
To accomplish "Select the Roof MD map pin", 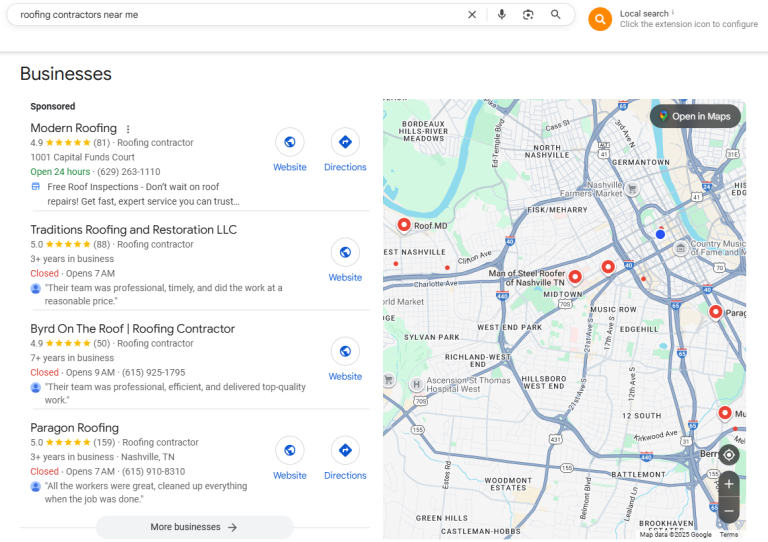I will click(x=404, y=225).
